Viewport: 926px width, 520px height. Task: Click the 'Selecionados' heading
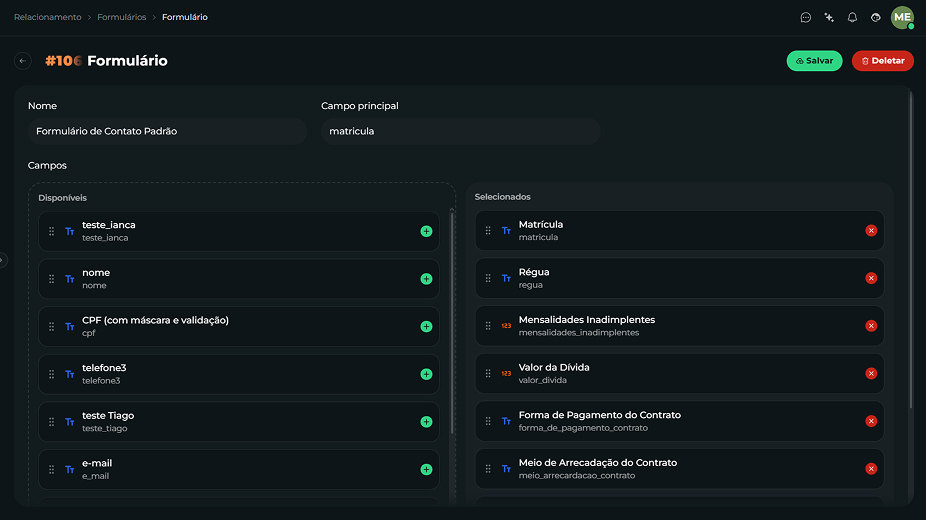pos(503,197)
